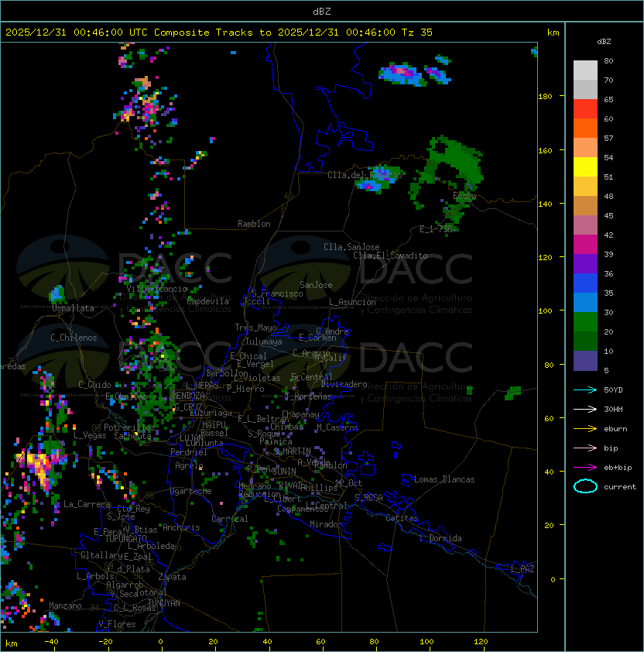
Task: Click the Clla.El_Cavadito place label
Action: click(x=390, y=256)
